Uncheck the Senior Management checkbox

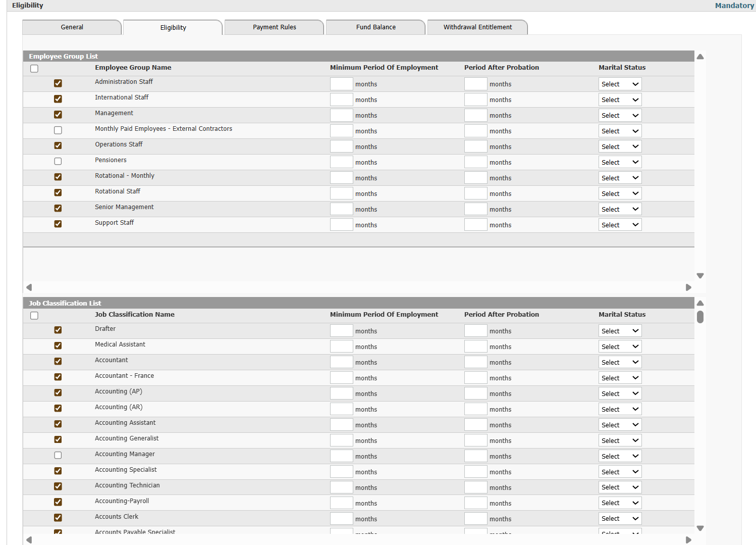(x=58, y=209)
